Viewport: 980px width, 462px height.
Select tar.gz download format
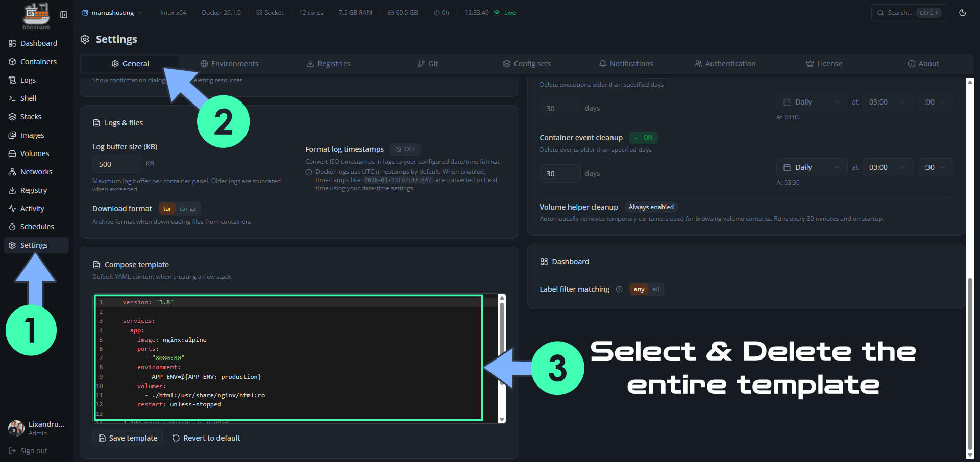click(188, 209)
